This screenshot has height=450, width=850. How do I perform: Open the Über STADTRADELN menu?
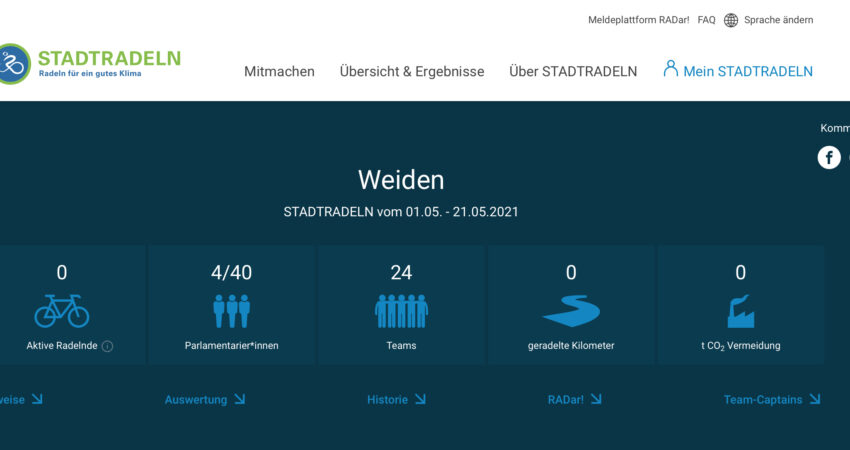coord(573,72)
